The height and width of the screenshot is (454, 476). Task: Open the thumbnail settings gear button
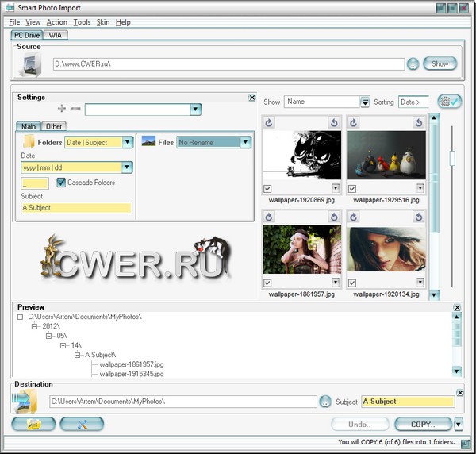click(449, 102)
